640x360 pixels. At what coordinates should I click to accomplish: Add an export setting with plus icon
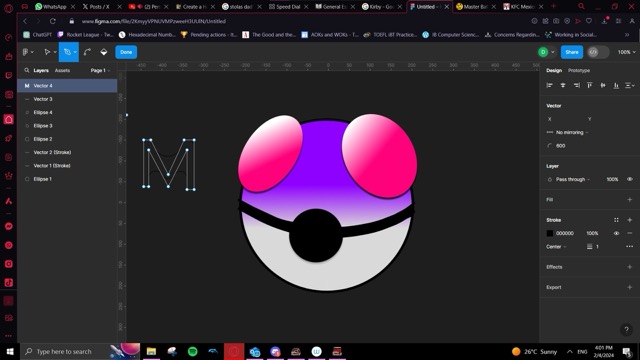pyautogui.click(x=629, y=287)
